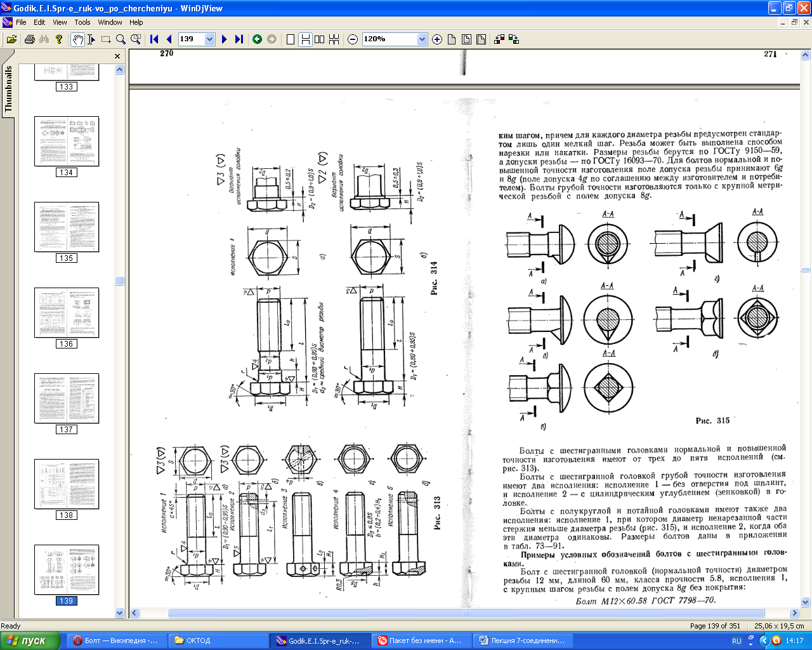Click the green Back navigation arrow
Image resolution: width=812 pixels, height=650 pixels.
pos(257,39)
